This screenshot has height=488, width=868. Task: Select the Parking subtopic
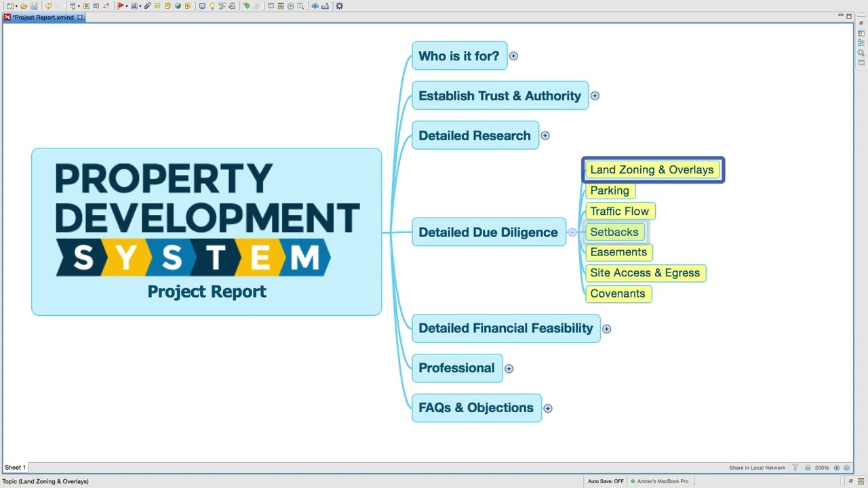click(x=610, y=190)
